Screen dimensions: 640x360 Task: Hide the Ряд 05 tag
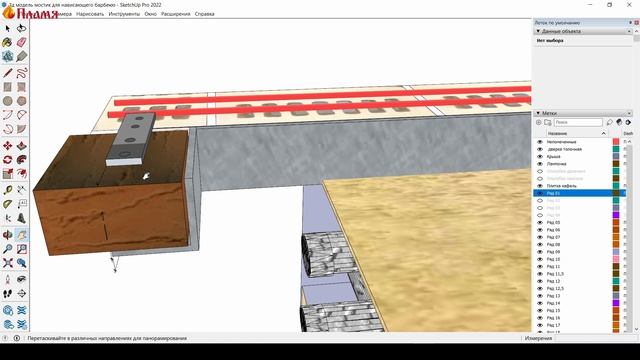click(540, 222)
